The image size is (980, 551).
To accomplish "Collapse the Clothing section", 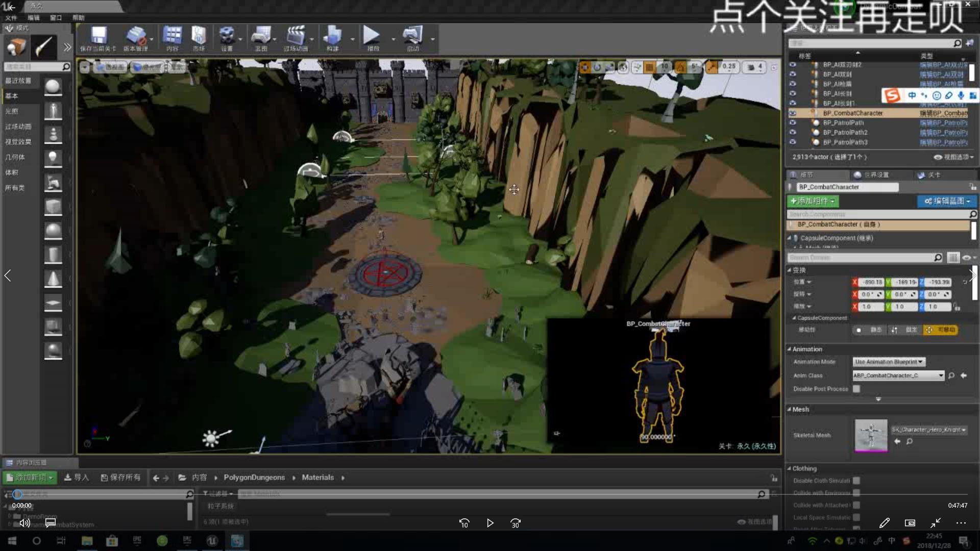I will coord(789,468).
